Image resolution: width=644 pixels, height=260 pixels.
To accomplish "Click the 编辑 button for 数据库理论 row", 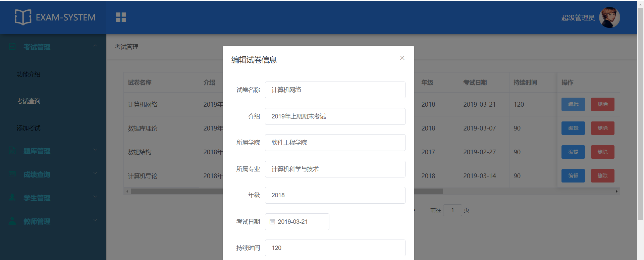I will [x=573, y=128].
